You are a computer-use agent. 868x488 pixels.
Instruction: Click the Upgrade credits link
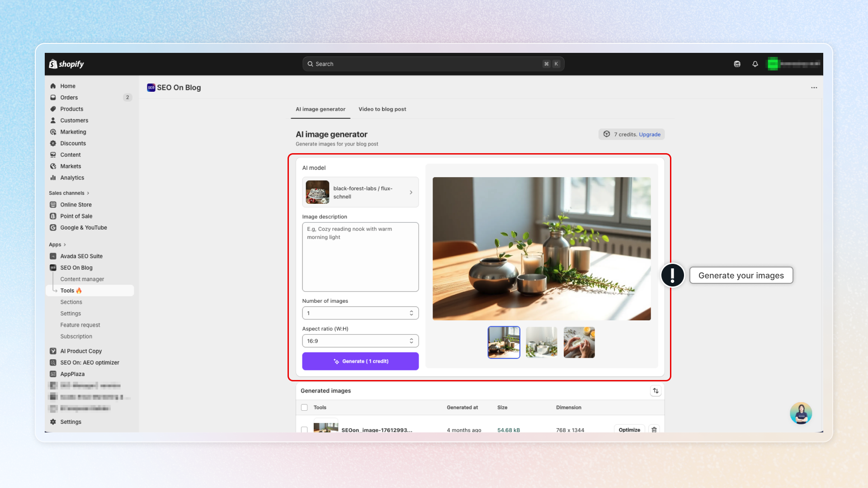[649, 135]
